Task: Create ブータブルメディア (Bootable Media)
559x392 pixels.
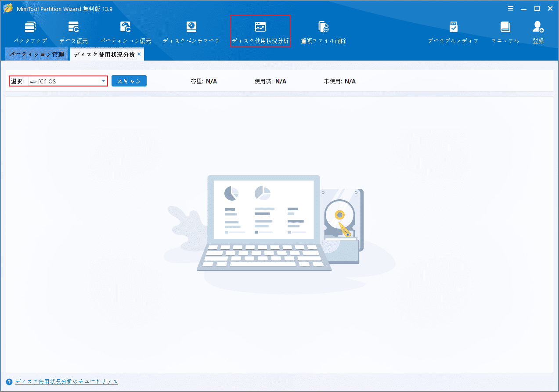Action: pos(453,32)
